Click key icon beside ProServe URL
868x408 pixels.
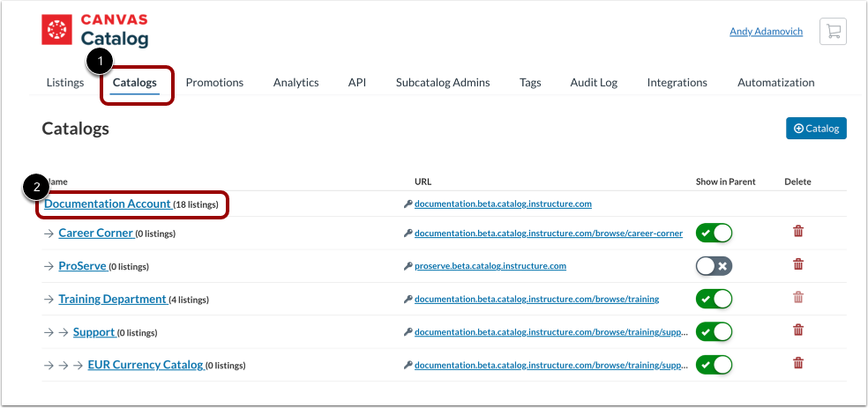click(408, 266)
